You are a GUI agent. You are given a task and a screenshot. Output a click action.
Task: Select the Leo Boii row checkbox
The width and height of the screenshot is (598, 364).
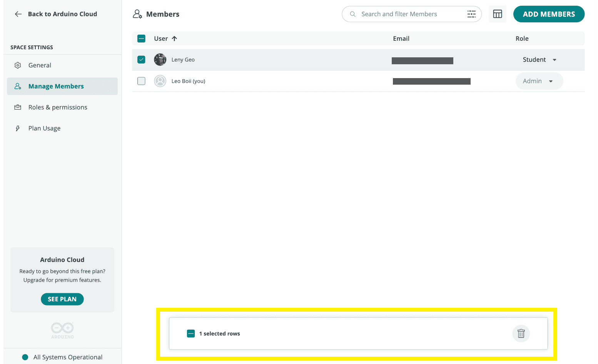(141, 81)
